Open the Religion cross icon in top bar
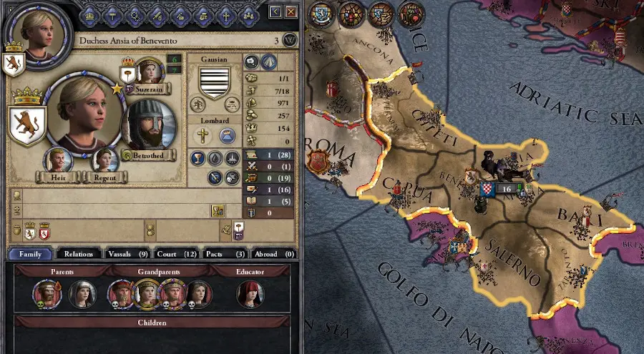644x354 pixels. (x=225, y=16)
